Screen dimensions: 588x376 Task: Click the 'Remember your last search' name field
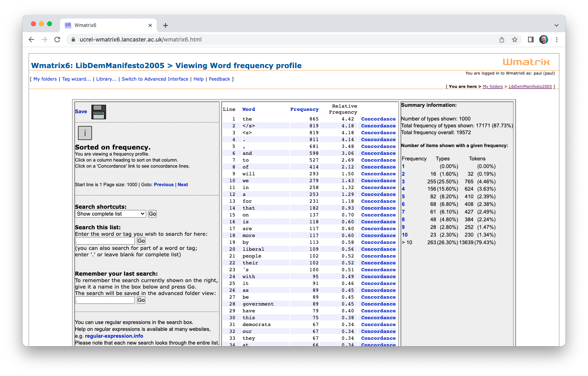(105, 300)
